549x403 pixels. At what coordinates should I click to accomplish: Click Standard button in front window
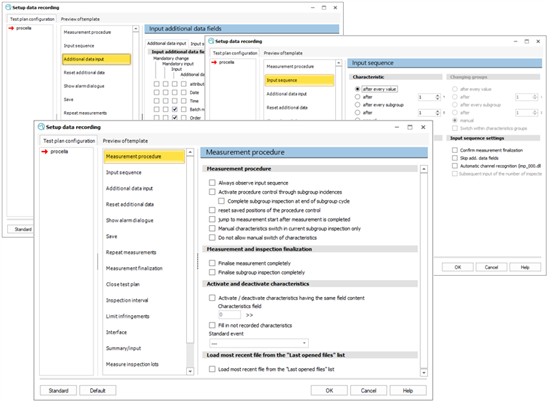[58, 390]
